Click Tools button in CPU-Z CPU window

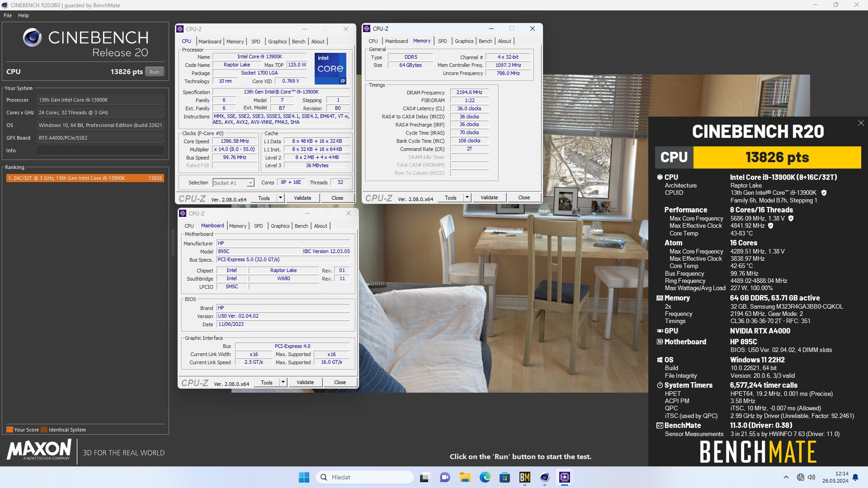pyautogui.click(x=264, y=198)
